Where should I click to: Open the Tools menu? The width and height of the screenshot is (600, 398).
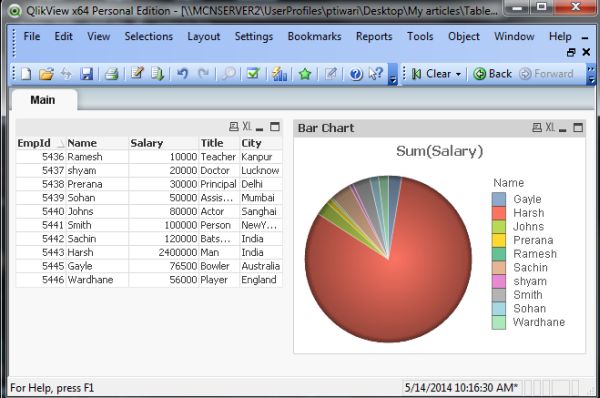point(420,36)
